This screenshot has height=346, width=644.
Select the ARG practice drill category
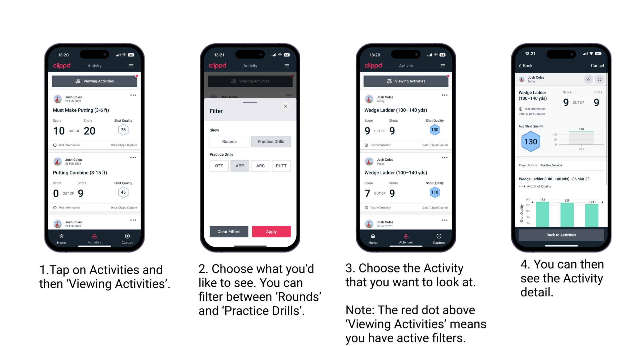tap(260, 165)
